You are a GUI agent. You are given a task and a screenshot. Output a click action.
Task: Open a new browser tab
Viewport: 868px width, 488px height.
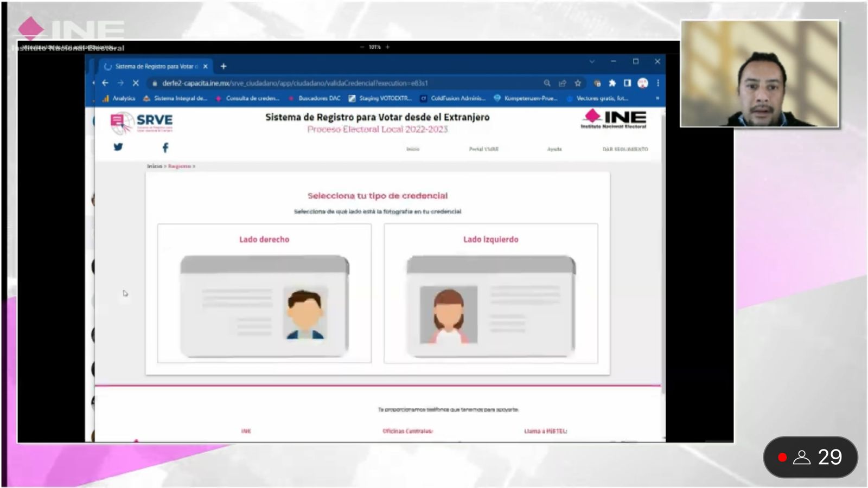[224, 66]
